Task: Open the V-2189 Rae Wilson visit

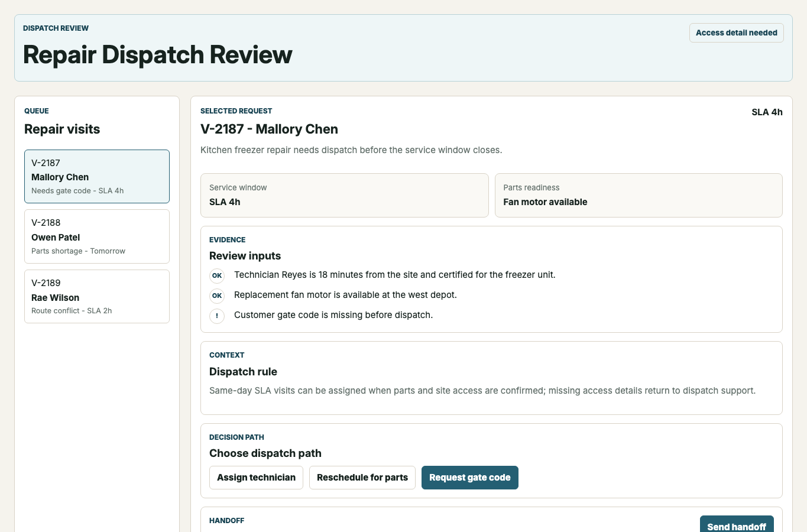Action: [97, 297]
